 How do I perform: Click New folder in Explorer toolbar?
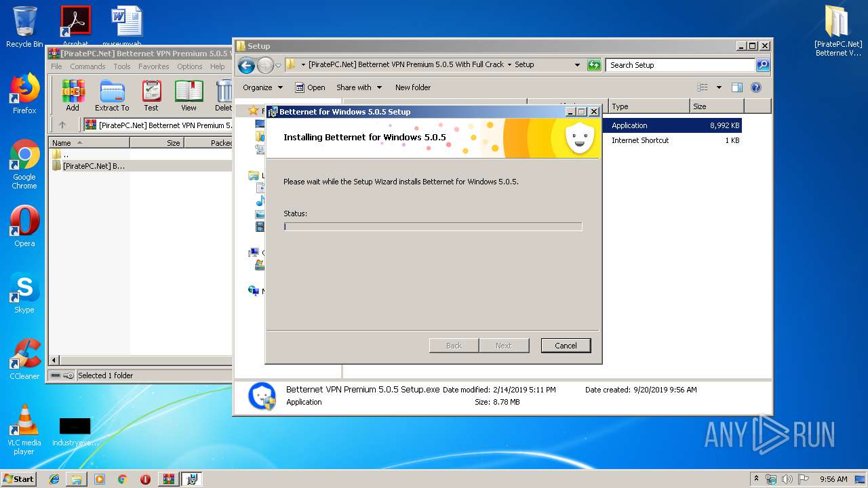(x=413, y=87)
